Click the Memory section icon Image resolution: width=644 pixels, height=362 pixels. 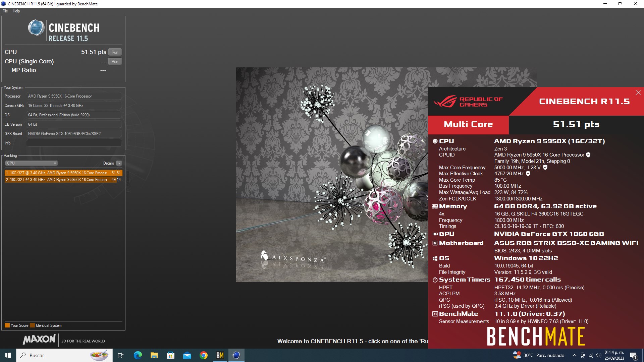tap(435, 206)
